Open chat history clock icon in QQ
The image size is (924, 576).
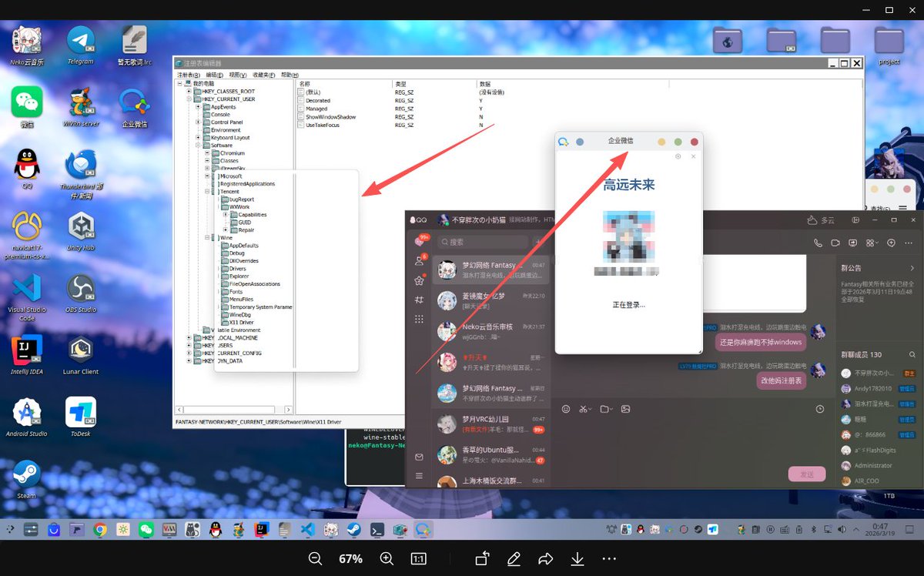pyautogui.click(x=820, y=409)
